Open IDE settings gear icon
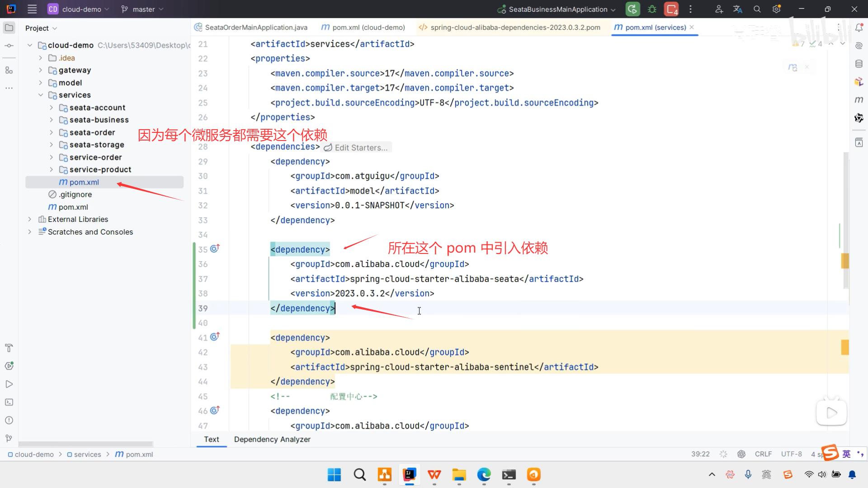Viewport: 868px width, 488px height. coord(776,9)
